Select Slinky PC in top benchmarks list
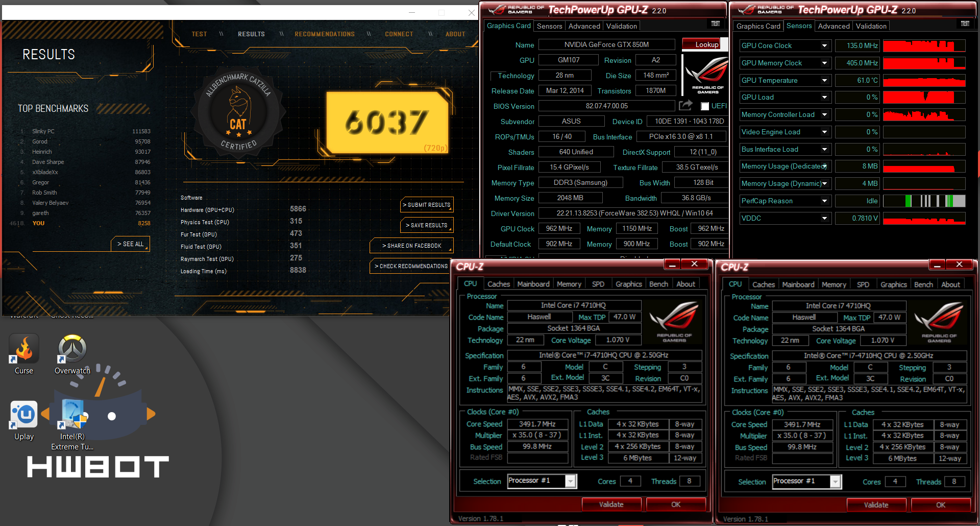Image resolution: width=980 pixels, height=526 pixels. tap(85, 131)
